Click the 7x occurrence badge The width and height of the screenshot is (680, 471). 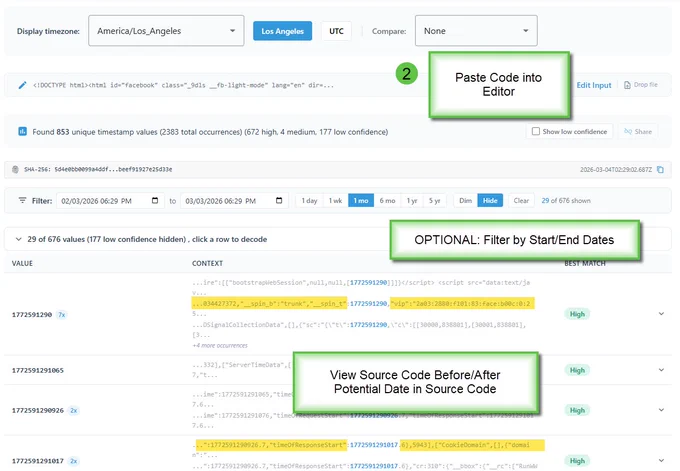pyautogui.click(x=62, y=314)
